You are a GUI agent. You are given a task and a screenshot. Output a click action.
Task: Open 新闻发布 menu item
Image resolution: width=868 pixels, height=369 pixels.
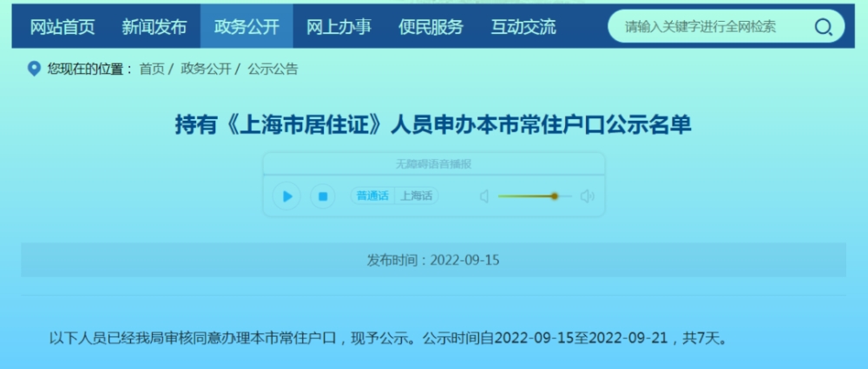click(x=154, y=27)
